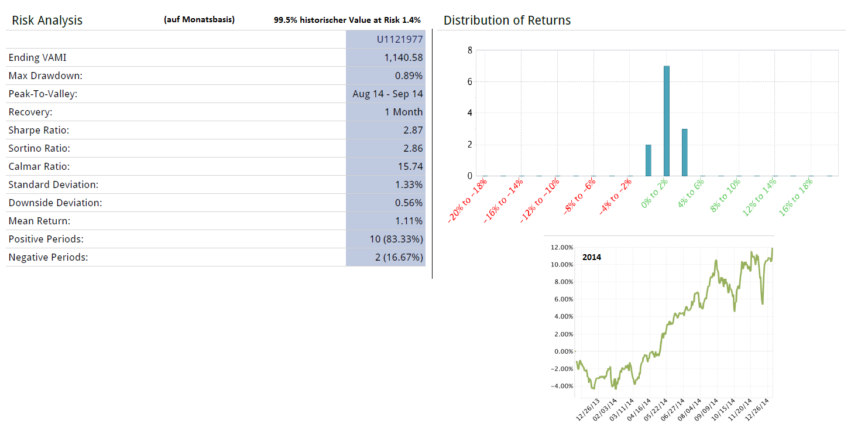Select the Sortino Ratio row label
This screenshot has width=868, height=441.
tap(39, 149)
